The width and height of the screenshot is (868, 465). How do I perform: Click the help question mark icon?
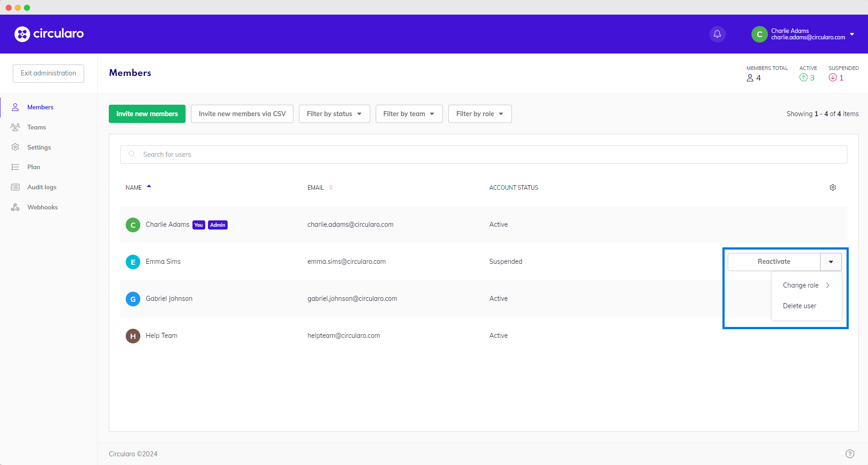click(849, 454)
